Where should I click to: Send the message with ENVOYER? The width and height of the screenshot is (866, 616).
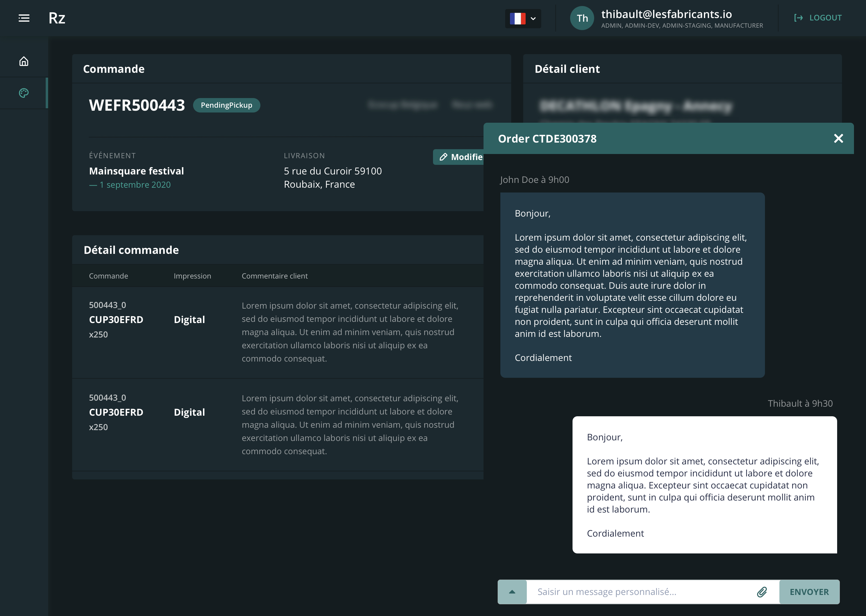click(x=809, y=592)
